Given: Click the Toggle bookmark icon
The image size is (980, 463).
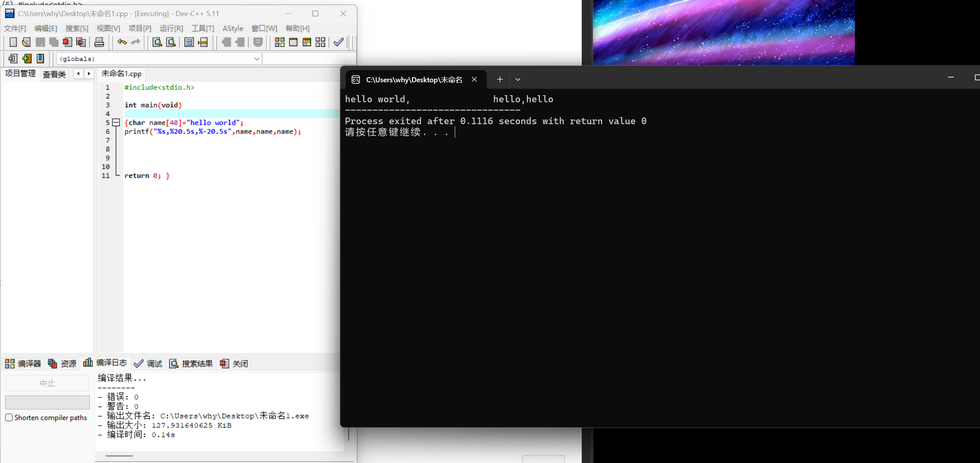Looking at the screenshot, I should click(40, 59).
